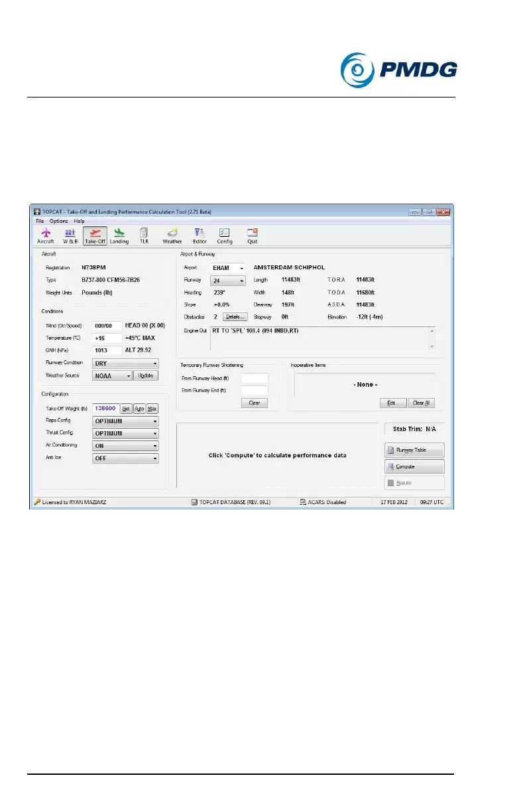Click the Get take-off weight button
The image size is (525, 812).
coord(126,409)
